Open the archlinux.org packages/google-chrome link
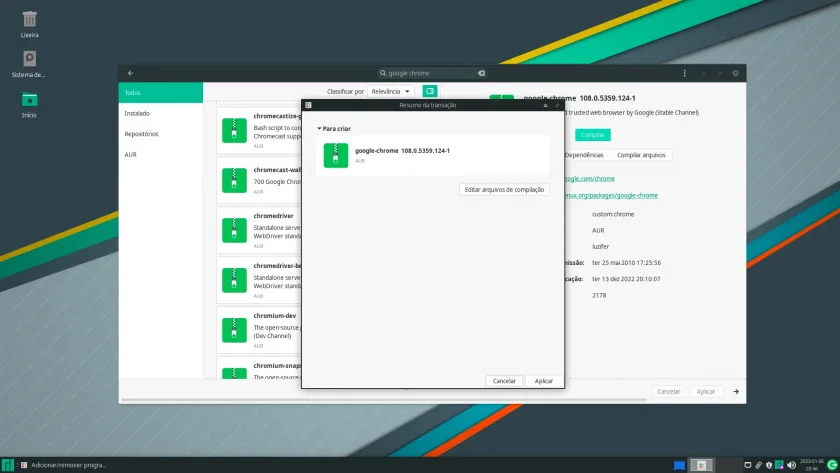This screenshot has height=473, width=840. pos(611,196)
